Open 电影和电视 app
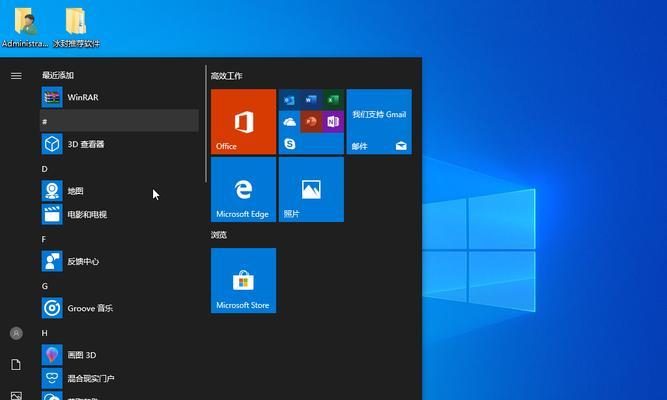 pos(119,214)
